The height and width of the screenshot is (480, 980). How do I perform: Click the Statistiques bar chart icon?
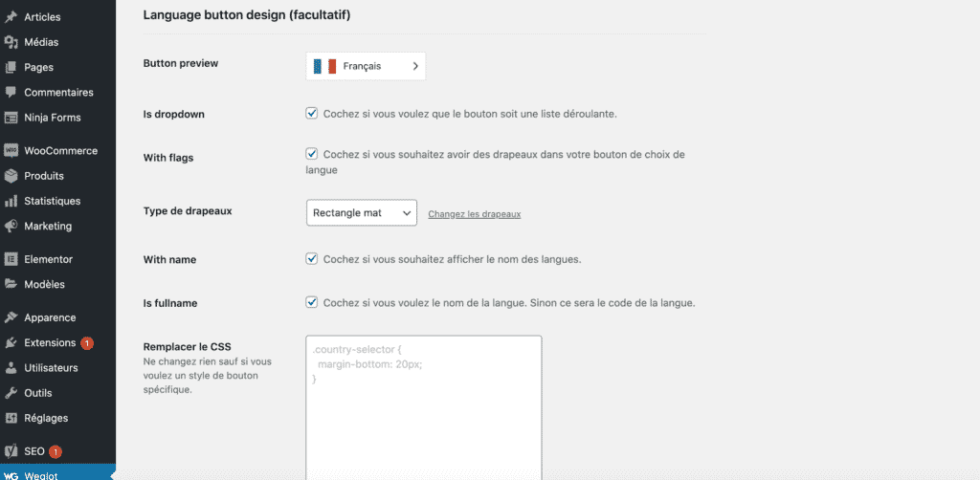[11, 201]
